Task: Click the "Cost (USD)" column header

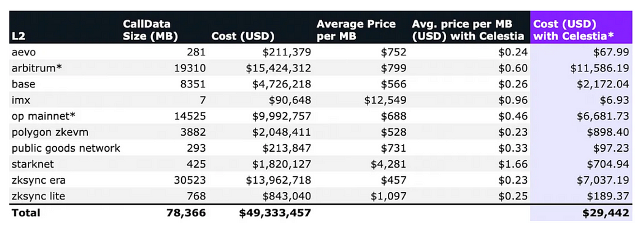Action: point(243,36)
